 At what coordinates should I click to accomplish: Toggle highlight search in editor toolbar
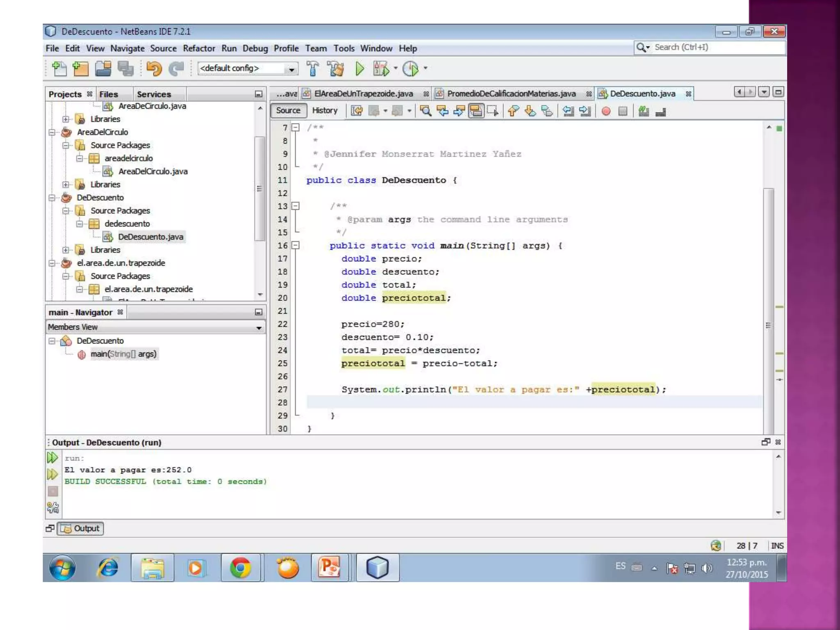pyautogui.click(x=476, y=111)
